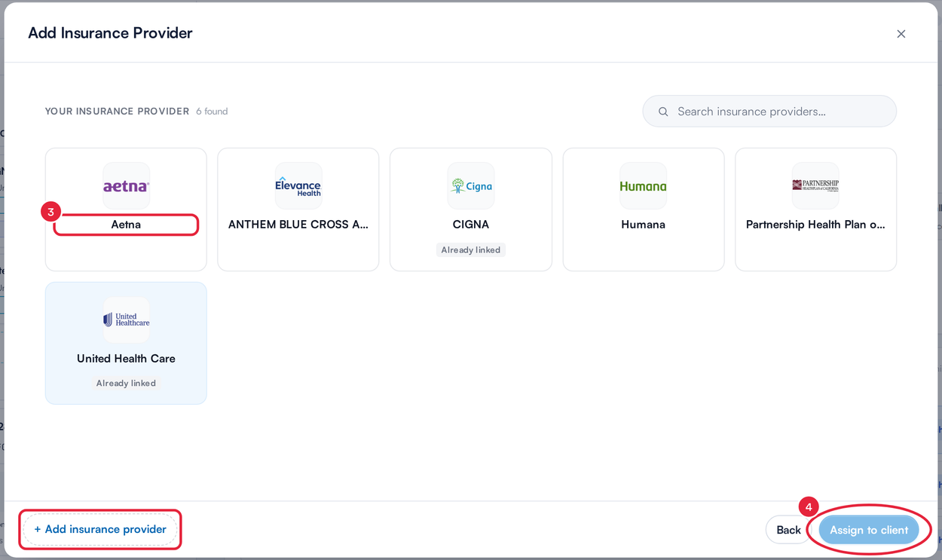Image resolution: width=942 pixels, height=560 pixels.
Task: Click the Add Insurance Provider title
Action: 110,33
